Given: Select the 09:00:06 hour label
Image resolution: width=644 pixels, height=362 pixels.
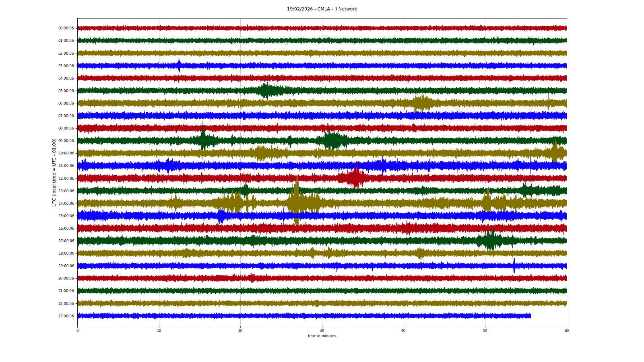Looking at the screenshot, I should (x=66, y=141).
